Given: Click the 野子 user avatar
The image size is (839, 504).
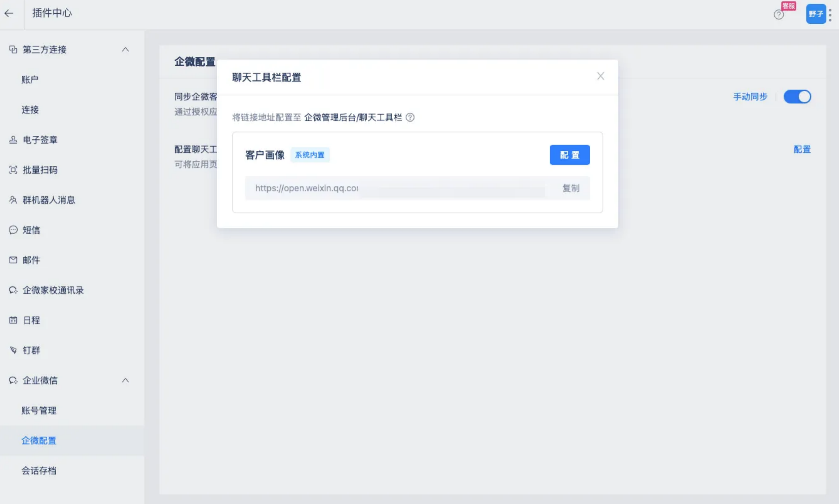Looking at the screenshot, I should tap(815, 14).
